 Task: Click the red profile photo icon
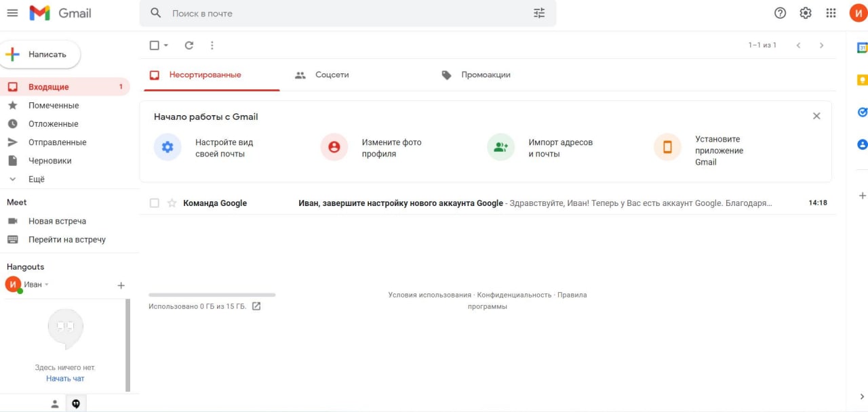tap(334, 147)
